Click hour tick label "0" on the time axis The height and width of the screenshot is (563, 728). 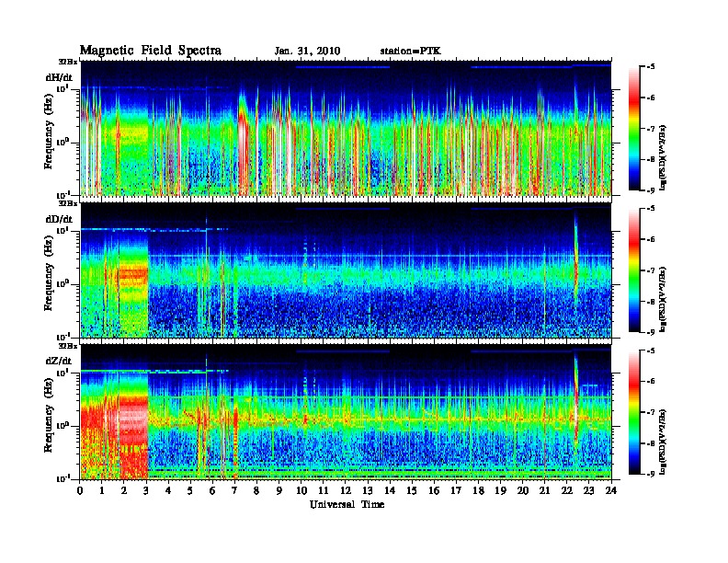click(80, 491)
